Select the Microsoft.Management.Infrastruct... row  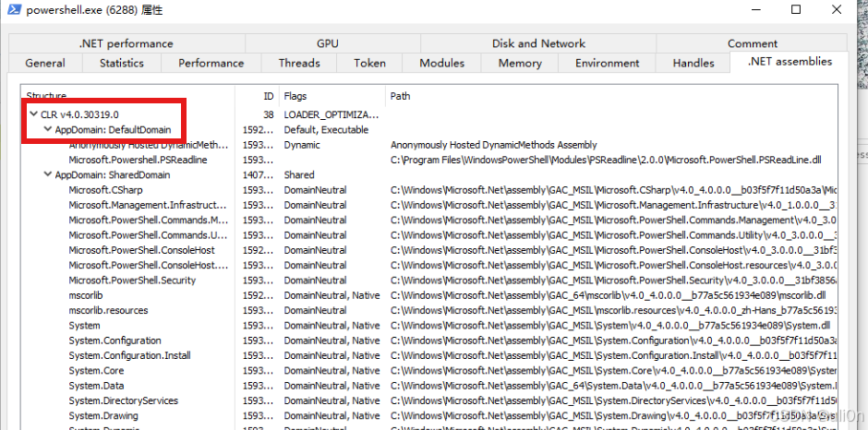(429, 205)
